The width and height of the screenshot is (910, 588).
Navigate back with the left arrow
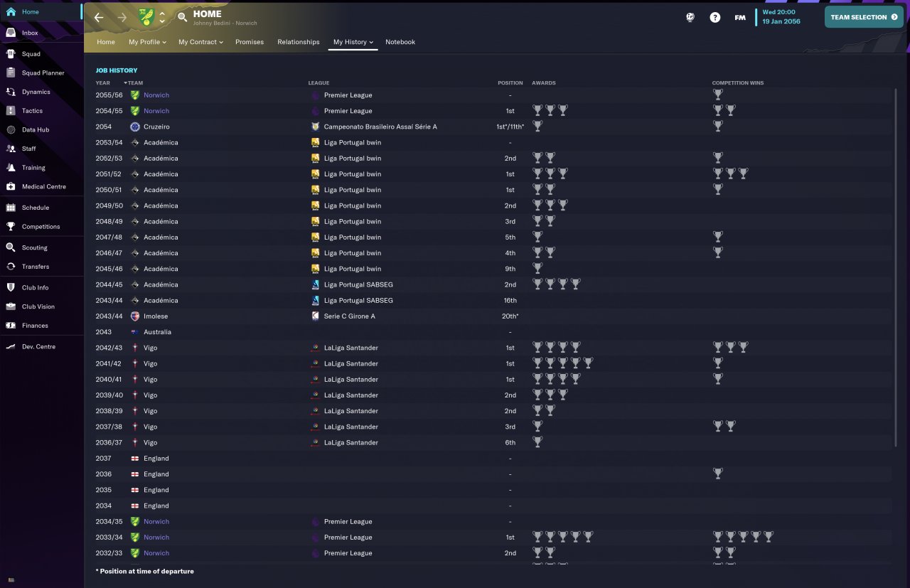tap(99, 17)
